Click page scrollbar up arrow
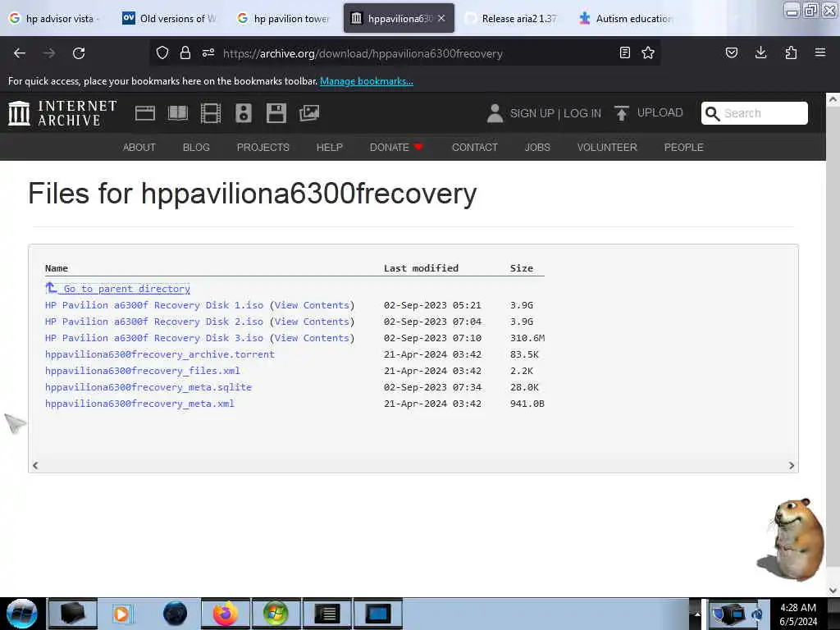The width and height of the screenshot is (840, 630). click(x=833, y=99)
